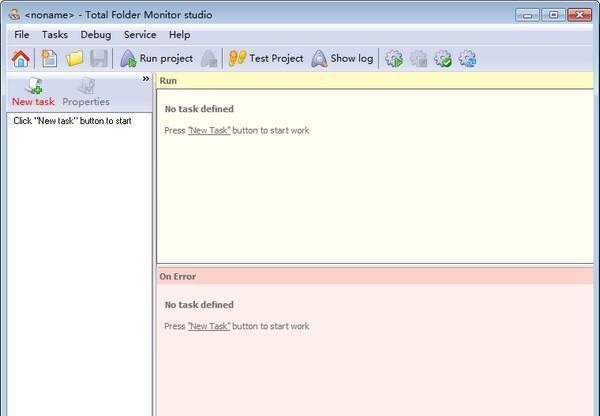Screen dimensions: 600x416
Task: Click the application icon in title bar
Action: [15, 15]
